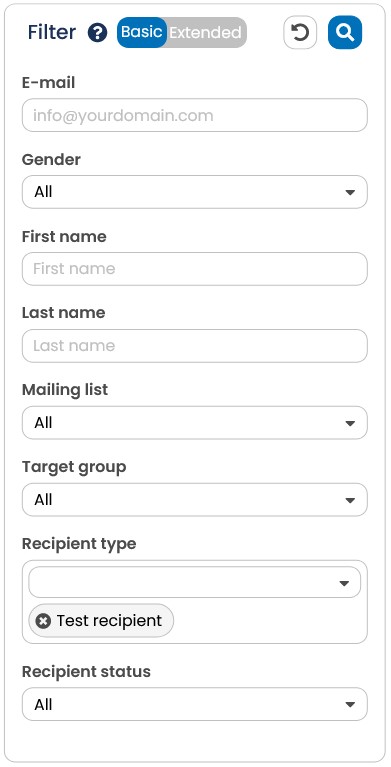Open the Mailing list select box
Image resolution: width=391 pixels, height=767 pixels.
195,423
